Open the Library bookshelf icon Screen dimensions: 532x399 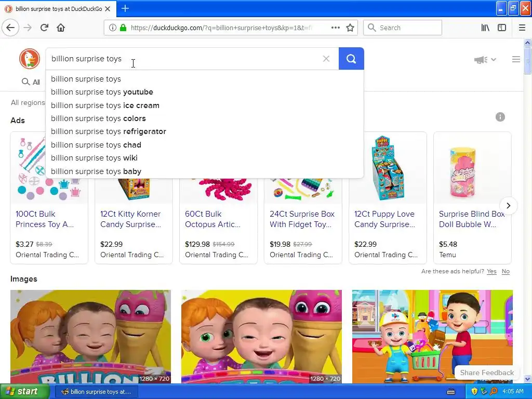tap(485, 28)
